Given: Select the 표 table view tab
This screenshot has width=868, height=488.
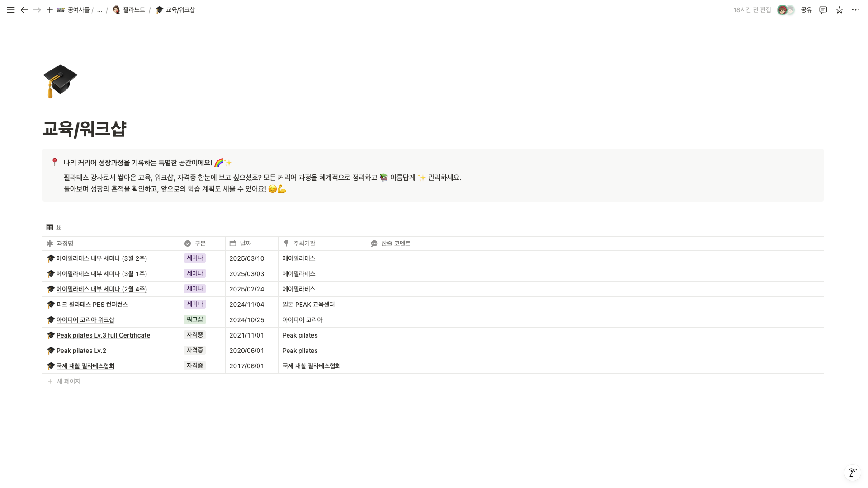Looking at the screenshot, I should tap(54, 227).
